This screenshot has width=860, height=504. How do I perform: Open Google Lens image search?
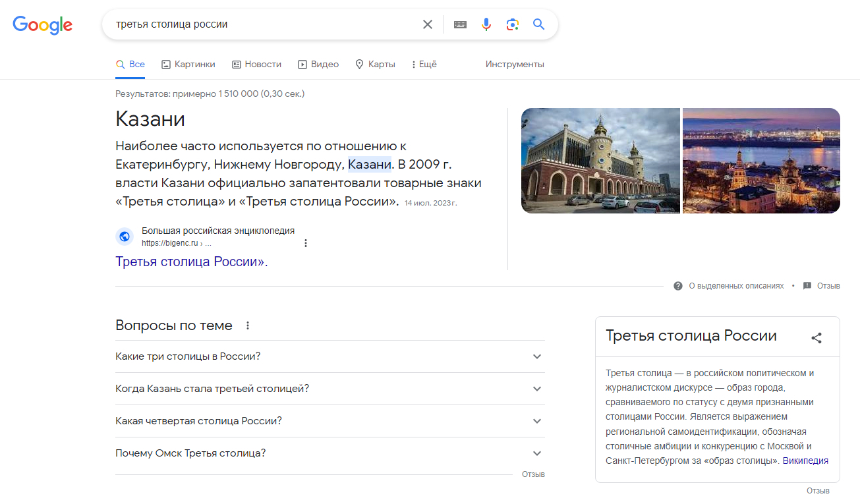512,24
